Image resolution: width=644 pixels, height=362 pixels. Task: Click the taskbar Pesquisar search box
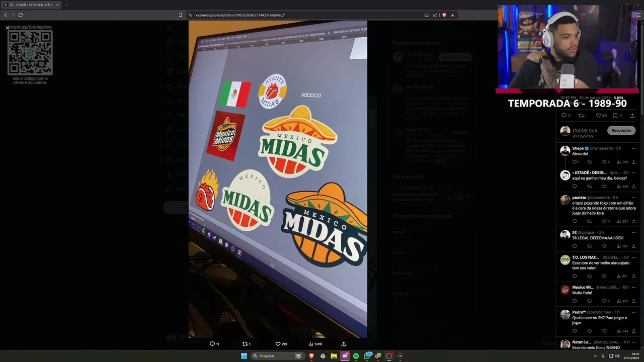pyautogui.click(x=278, y=356)
